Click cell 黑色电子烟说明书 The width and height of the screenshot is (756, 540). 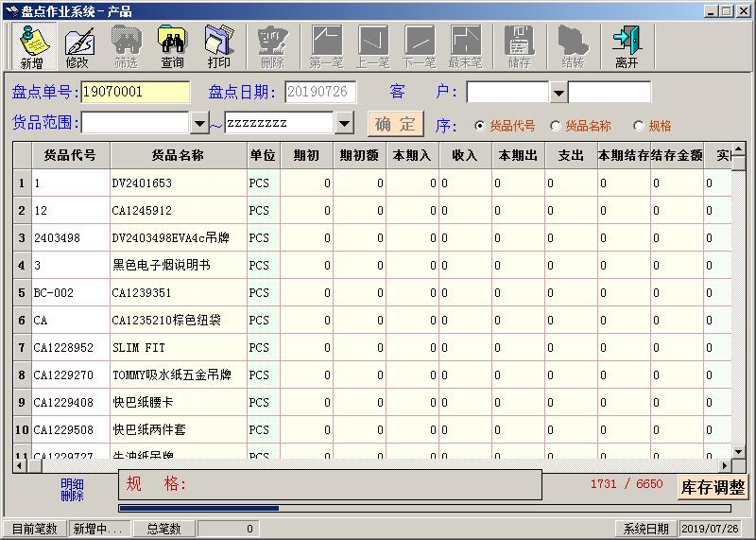[179, 265]
